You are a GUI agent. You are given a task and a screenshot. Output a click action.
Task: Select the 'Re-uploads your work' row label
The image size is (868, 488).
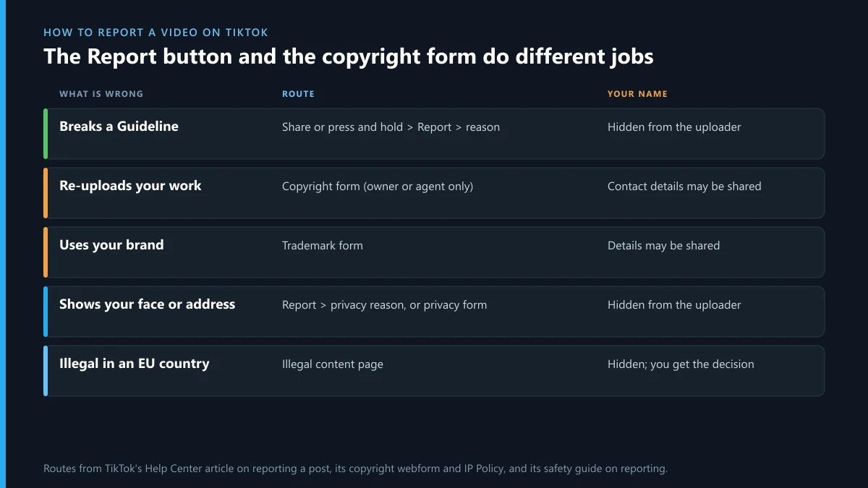(130, 185)
